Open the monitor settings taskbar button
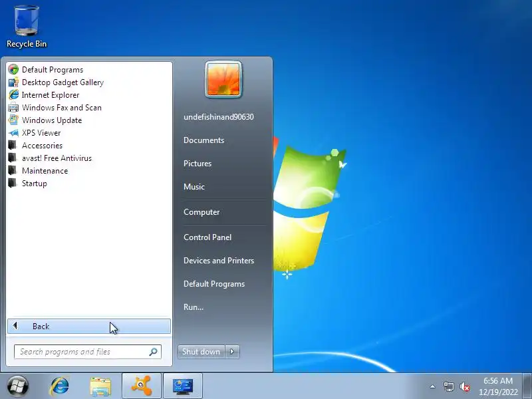The height and width of the screenshot is (399, 532). (183, 386)
